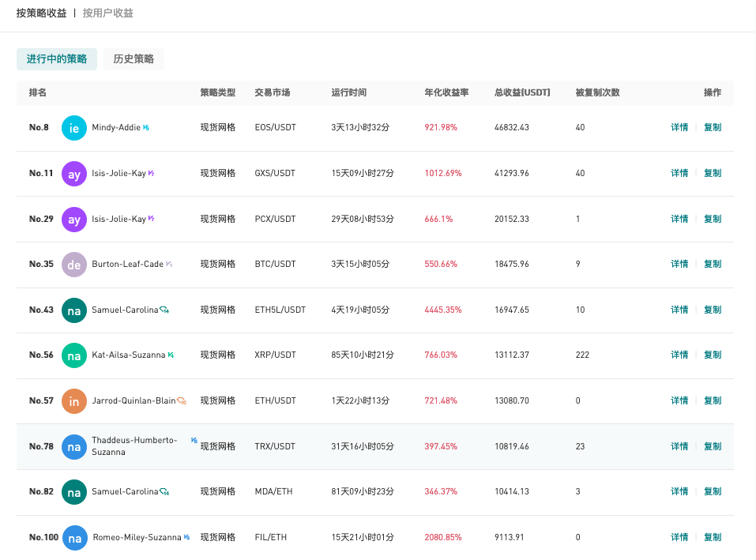Click the whale badge in row No.43
Image resolution: width=756 pixels, height=560 pixels.
[164, 310]
